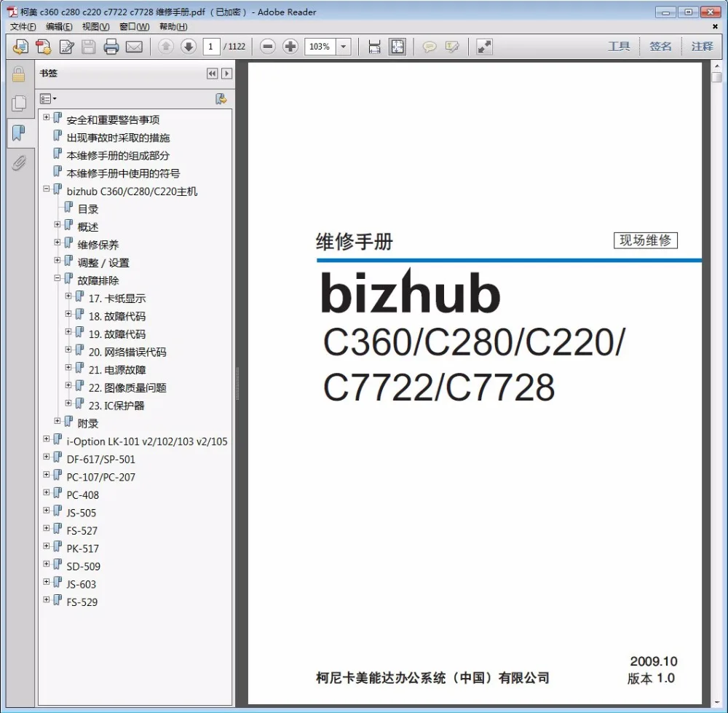Viewport: 728px width, 713px height.
Task: Select the 20. 网络错误代码 bookmark
Action: click(127, 352)
